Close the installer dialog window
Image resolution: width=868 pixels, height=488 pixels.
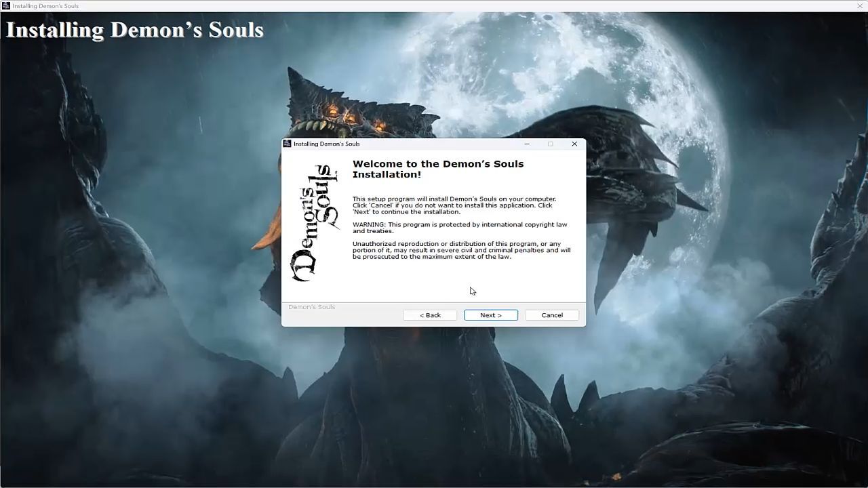click(574, 144)
